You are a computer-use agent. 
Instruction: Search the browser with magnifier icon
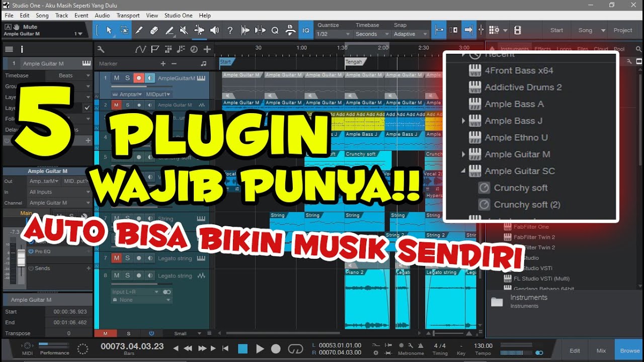pyautogui.click(x=638, y=49)
